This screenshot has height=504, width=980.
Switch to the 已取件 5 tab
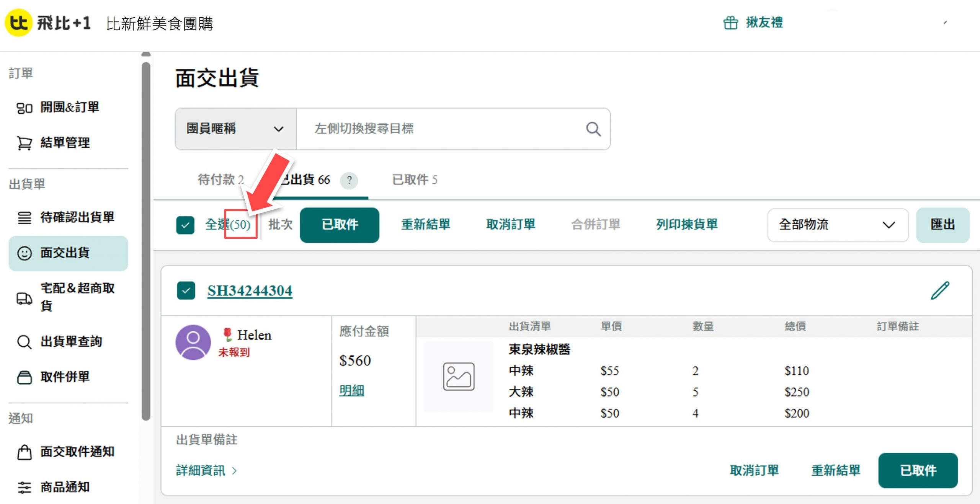coord(415,179)
